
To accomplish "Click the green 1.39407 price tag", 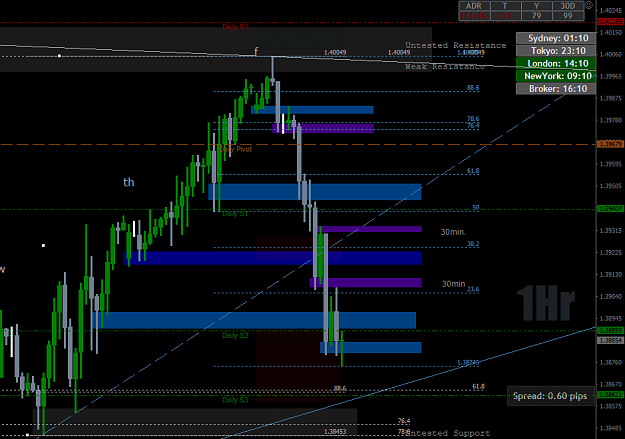I will (611, 209).
